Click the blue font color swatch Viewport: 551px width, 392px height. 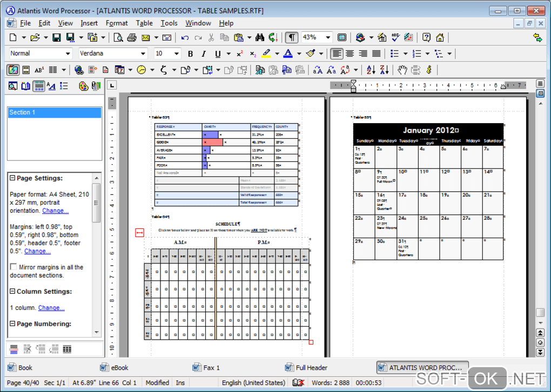pos(288,54)
